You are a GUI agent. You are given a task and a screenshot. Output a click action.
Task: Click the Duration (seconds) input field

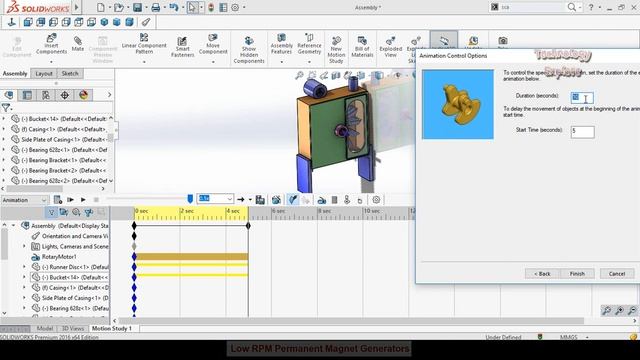point(582,97)
